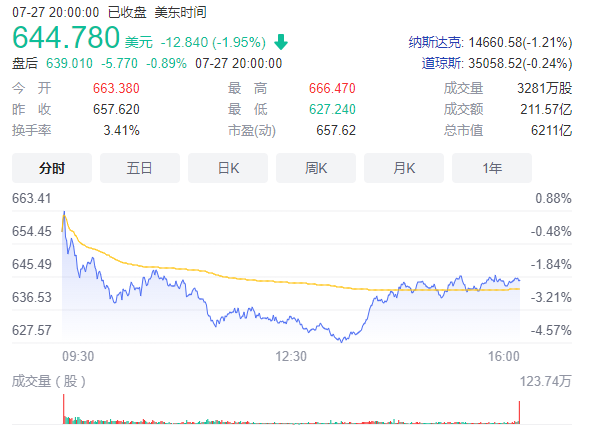
Task: Click the 12:30 time axis label
Action: pos(290,356)
